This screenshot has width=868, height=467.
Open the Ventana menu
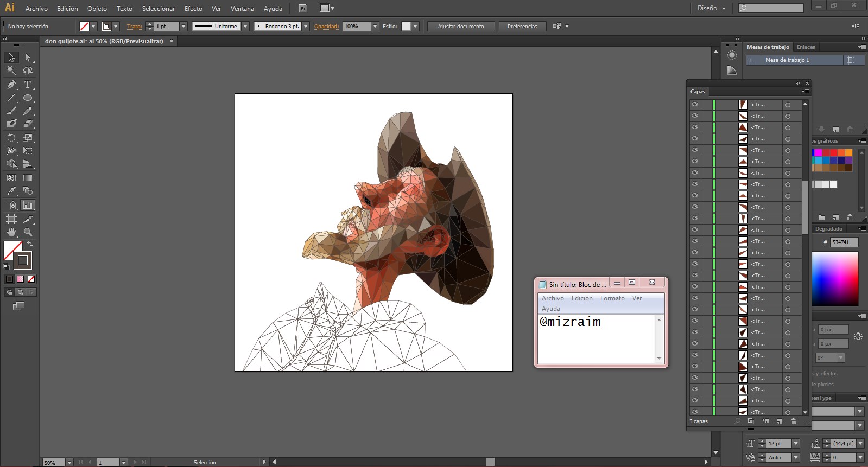click(x=242, y=9)
